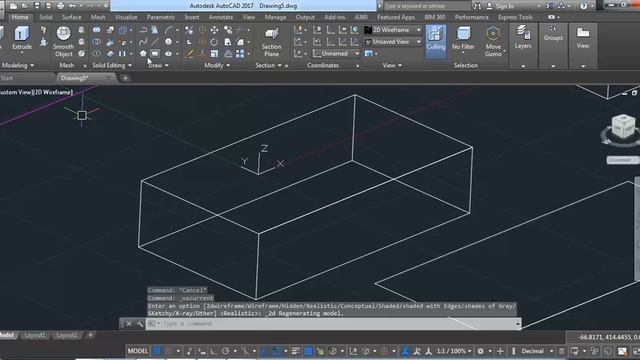This screenshot has width=640, height=360.
Task: Open the 2D Wireframe visual style dropdown
Action: pyautogui.click(x=393, y=30)
